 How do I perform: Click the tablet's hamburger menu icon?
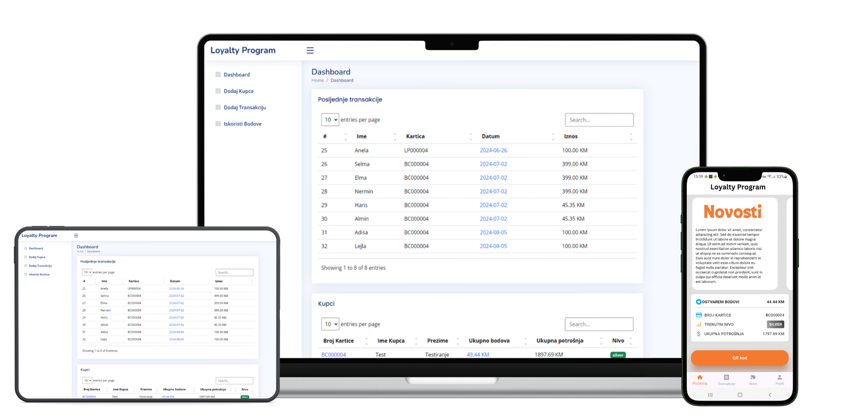click(76, 236)
